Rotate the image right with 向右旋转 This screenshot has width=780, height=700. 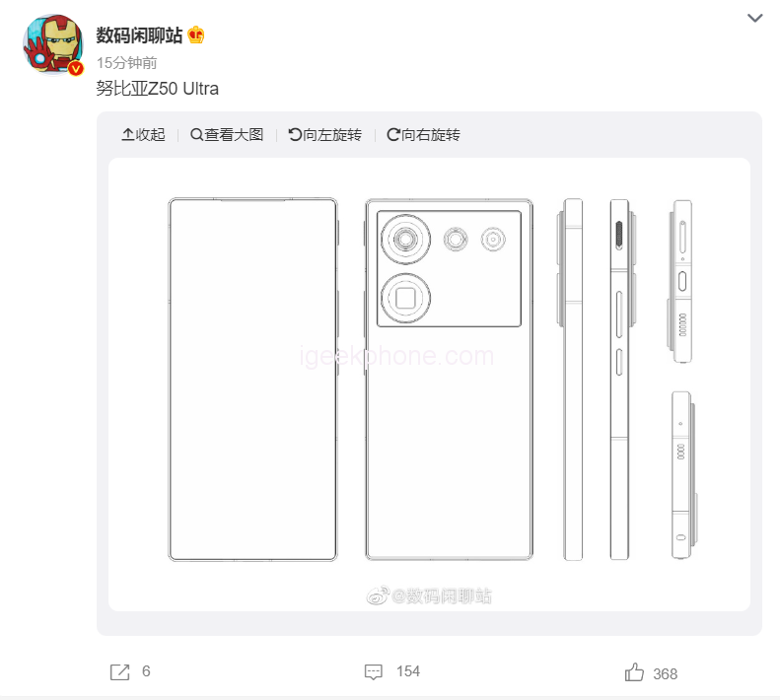(423, 134)
